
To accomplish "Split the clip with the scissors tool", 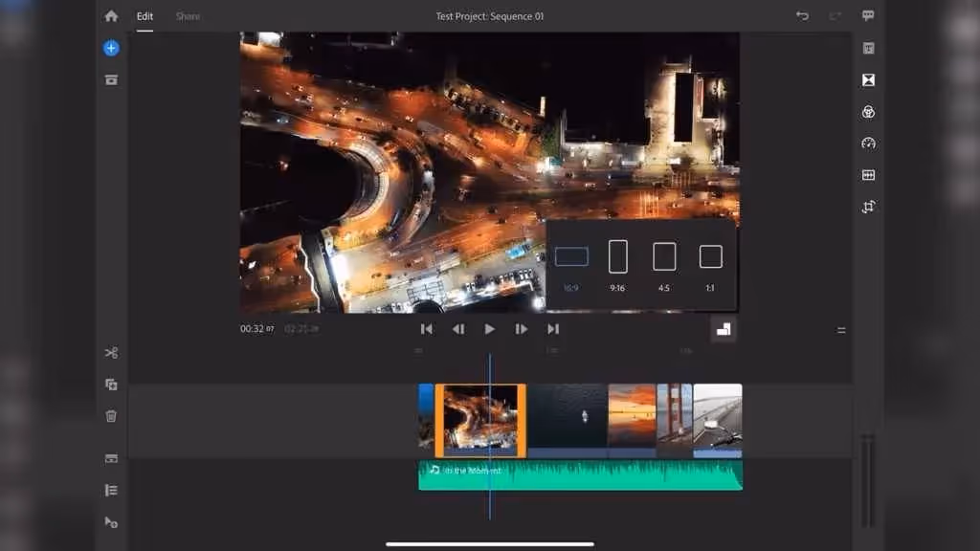I will point(111,352).
